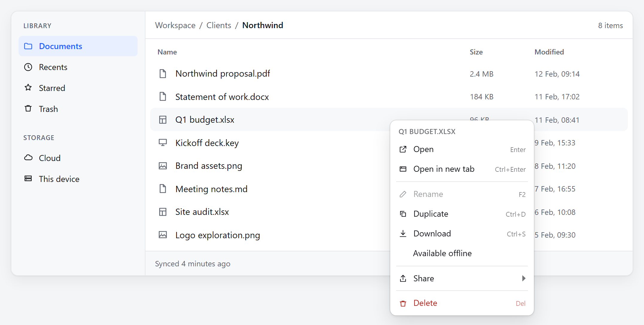Expand the Share submenu arrow
Viewport: 644px width, 325px height.
[524, 279]
